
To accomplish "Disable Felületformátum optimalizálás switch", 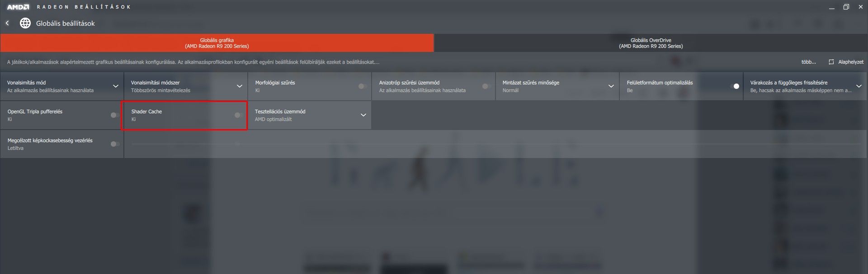I will (734, 86).
